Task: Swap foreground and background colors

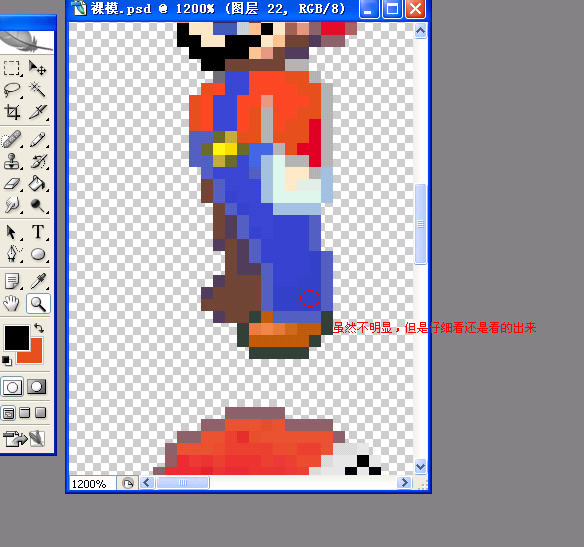Action: tap(39, 328)
